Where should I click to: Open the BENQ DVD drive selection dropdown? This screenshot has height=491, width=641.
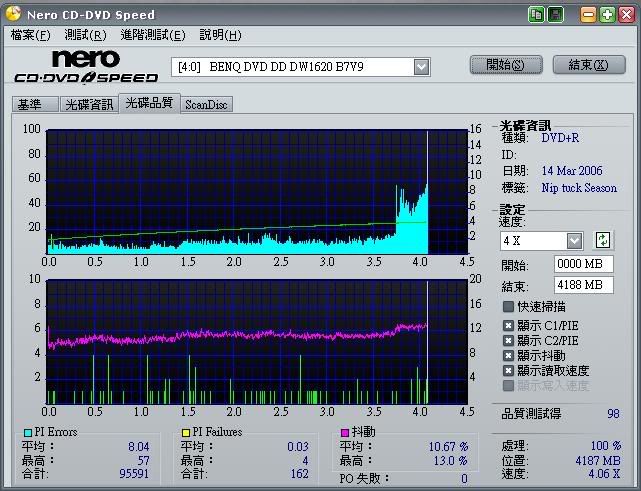point(421,67)
